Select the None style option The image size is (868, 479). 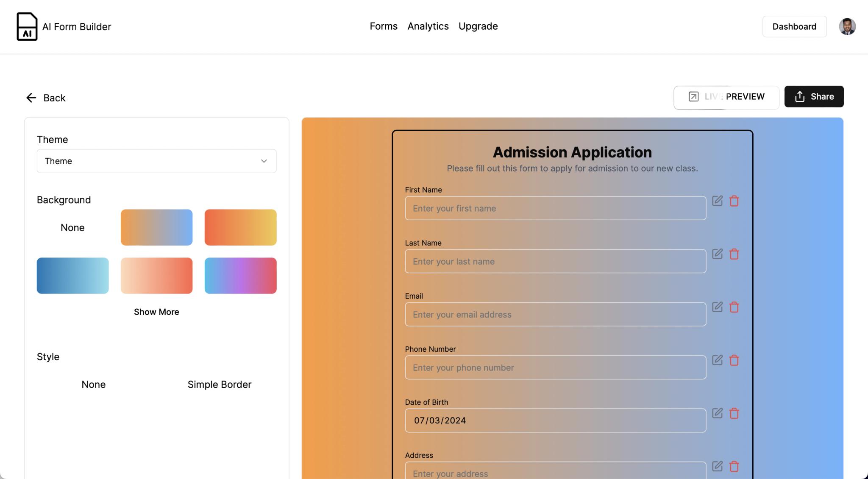(x=94, y=384)
